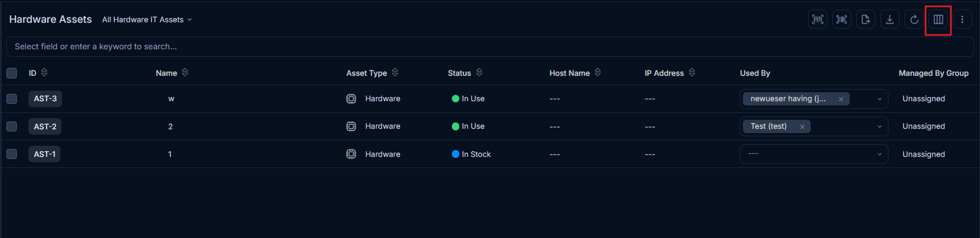Viewport: 980px width, 238px height.
Task: Click the search keyword input field
Action: point(490,47)
